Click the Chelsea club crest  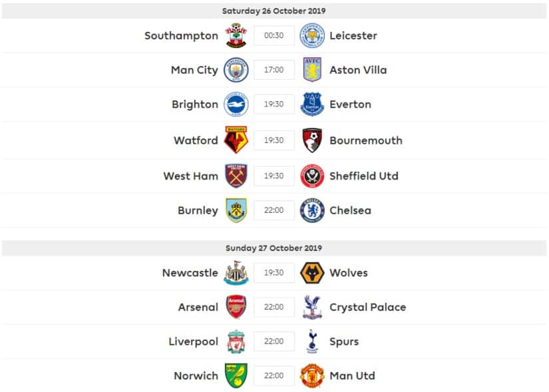coord(312,210)
